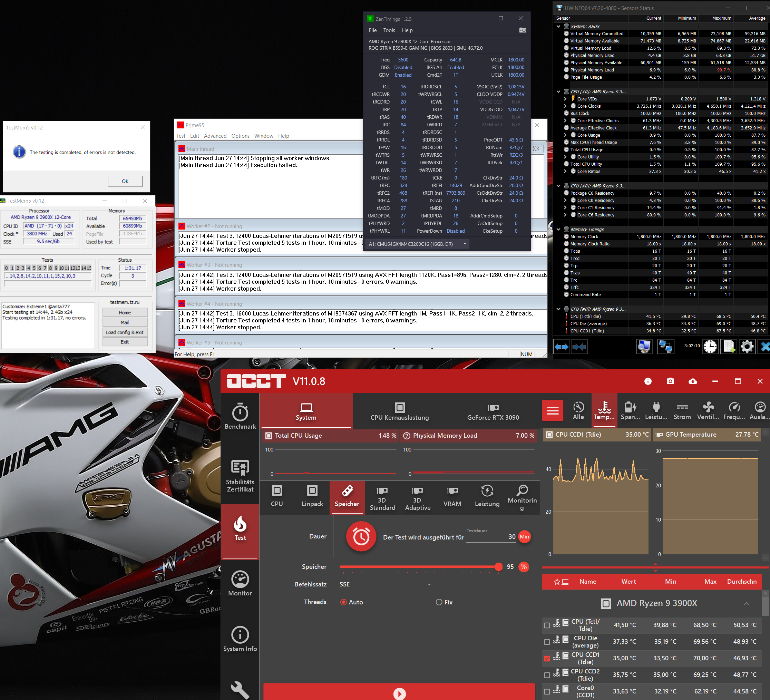Uncheck the CPU CCD1 (Tdie) checkbox
The width and height of the screenshot is (770, 700).
coord(547,658)
